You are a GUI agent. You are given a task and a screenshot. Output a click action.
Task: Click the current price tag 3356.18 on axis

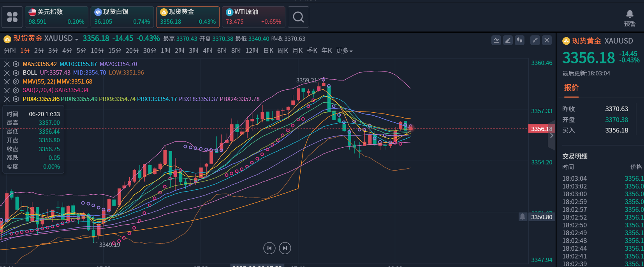pyautogui.click(x=542, y=129)
